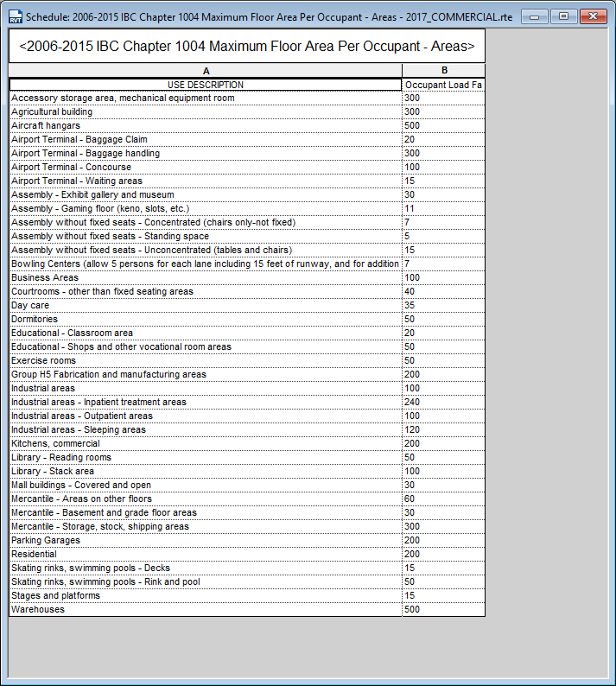616x686 pixels.
Task: Select the Warehouses description cell
Action: click(x=206, y=609)
